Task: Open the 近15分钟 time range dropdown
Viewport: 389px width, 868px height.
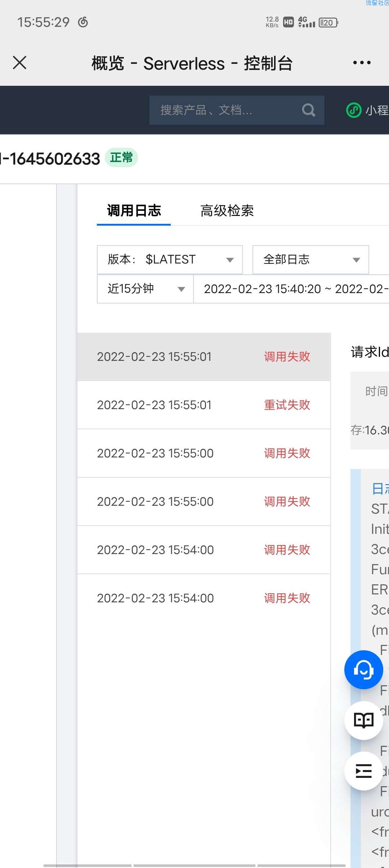Action: click(145, 289)
